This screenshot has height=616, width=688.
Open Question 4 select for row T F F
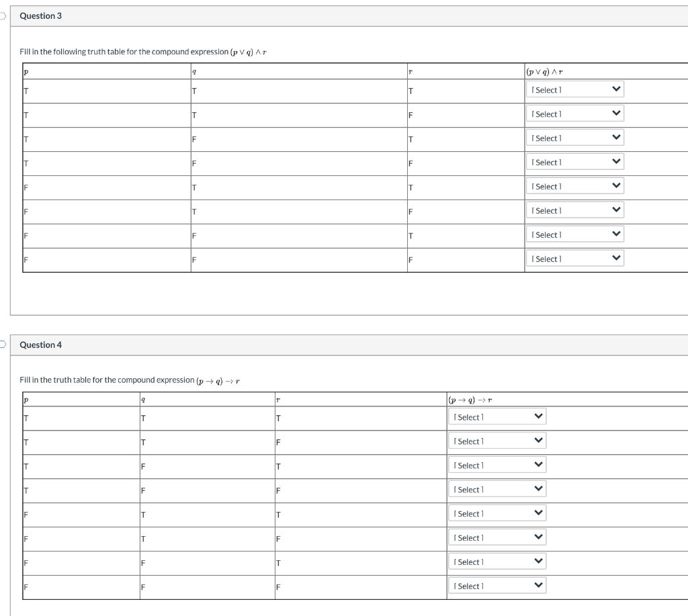497,489
